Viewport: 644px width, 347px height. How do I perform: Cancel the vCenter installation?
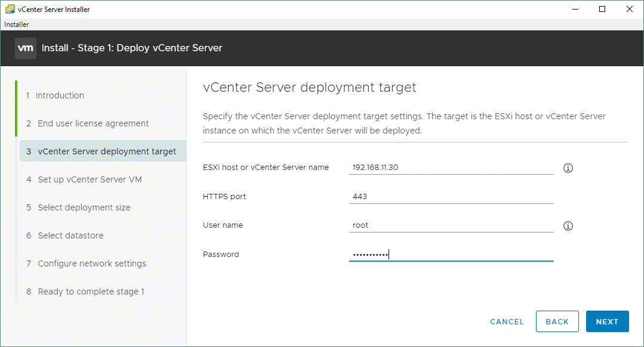(x=507, y=321)
